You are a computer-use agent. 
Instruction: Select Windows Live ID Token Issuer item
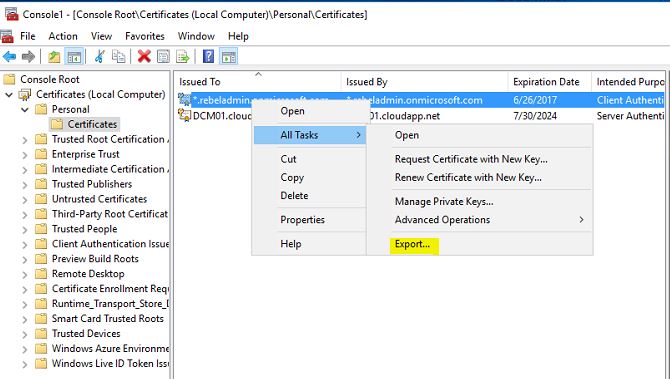click(x=110, y=364)
